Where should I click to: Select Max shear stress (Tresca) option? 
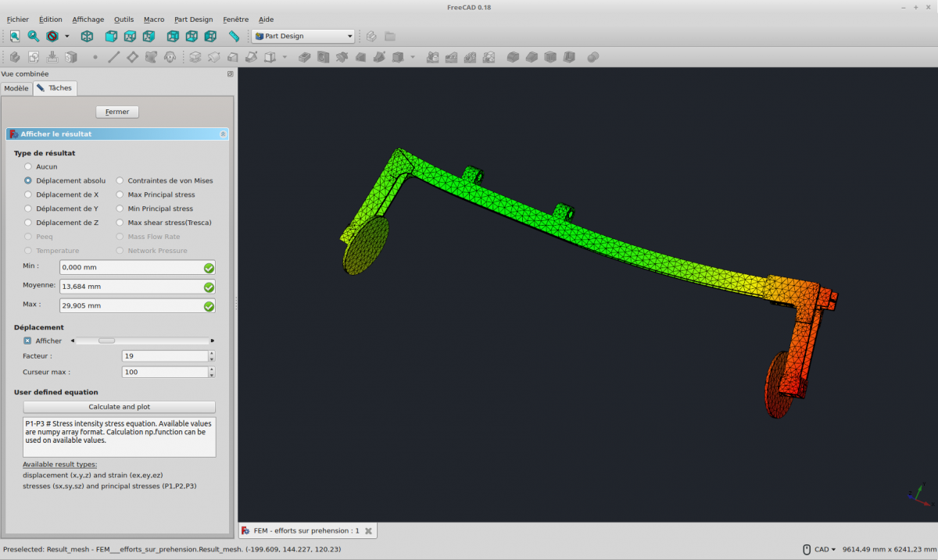pyautogui.click(x=120, y=223)
